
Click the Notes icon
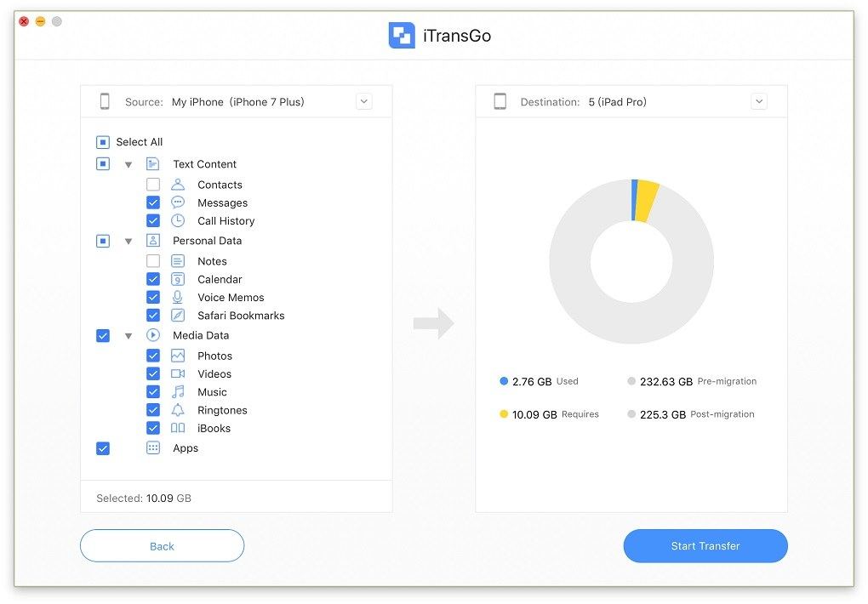point(178,261)
